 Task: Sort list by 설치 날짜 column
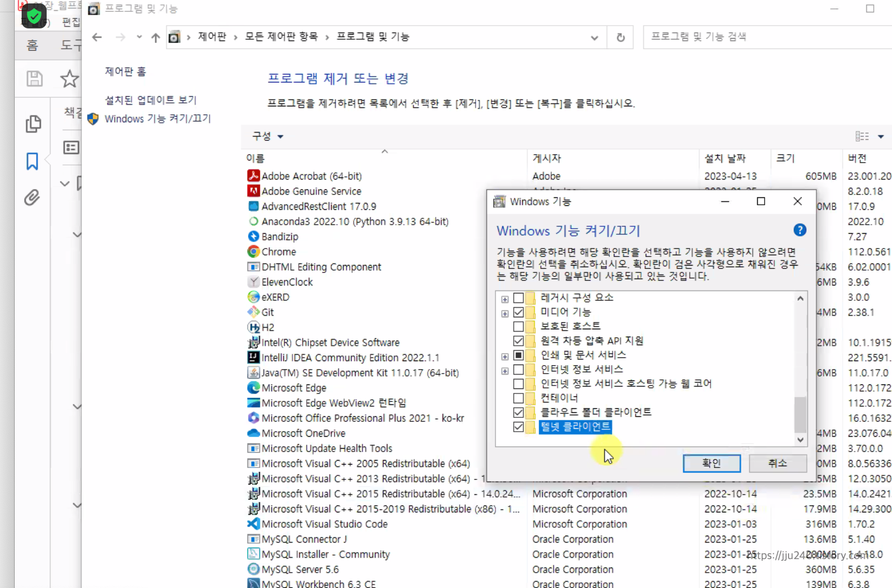[735, 158]
